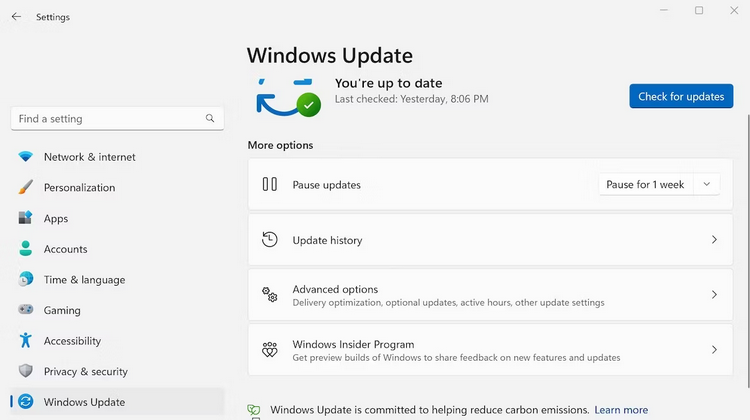The height and width of the screenshot is (420, 750).
Task: Open Advanced options chevron
Action: tap(714, 294)
